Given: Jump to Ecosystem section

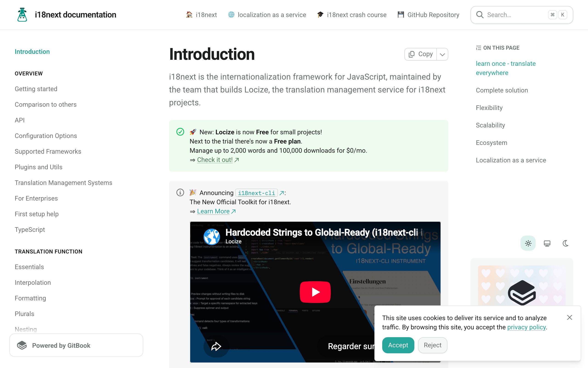Looking at the screenshot, I should (492, 143).
